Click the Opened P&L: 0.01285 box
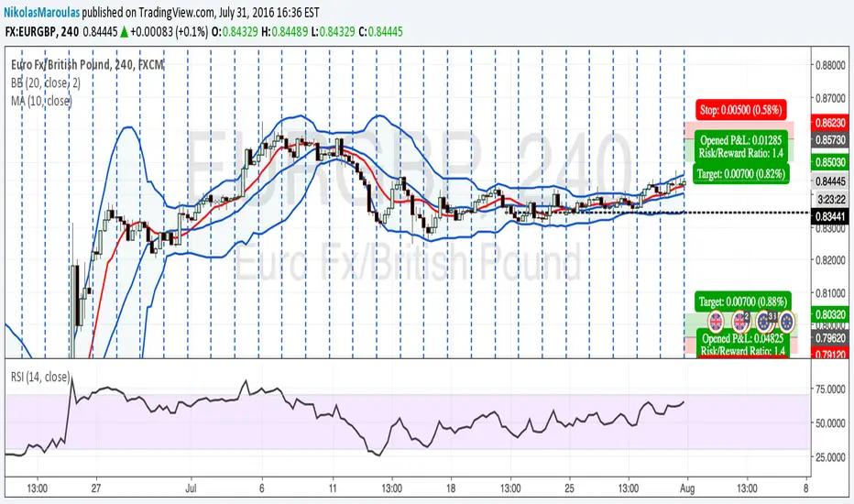 [x=740, y=147]
